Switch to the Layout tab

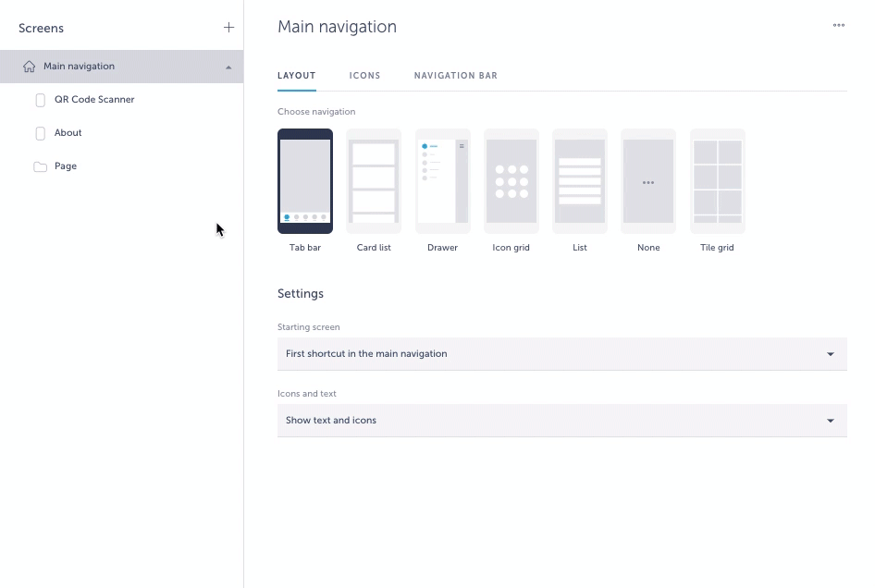[x=296, y=76]
